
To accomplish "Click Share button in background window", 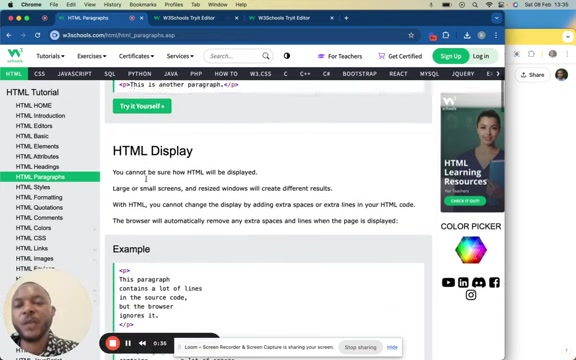I will [x=532, y=75].
